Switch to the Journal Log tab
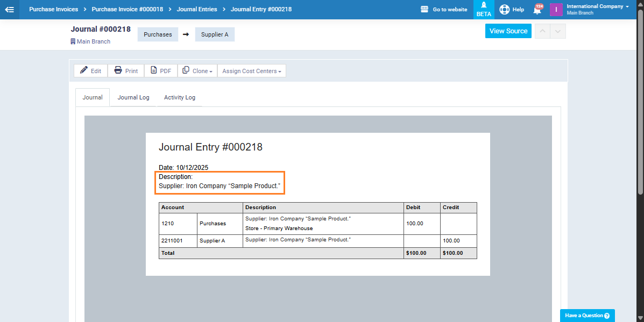This screenshot has width=644, height=322. 133,97
